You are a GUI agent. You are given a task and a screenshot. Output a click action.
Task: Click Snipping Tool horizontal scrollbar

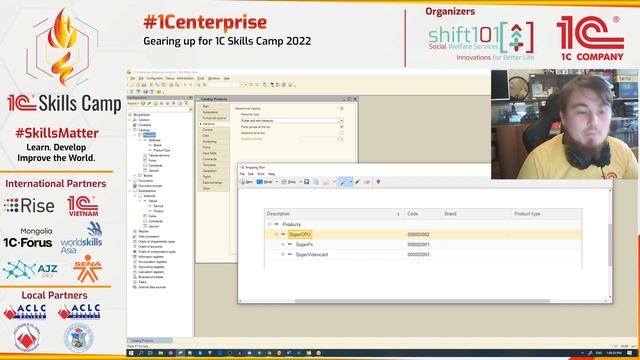422,301
